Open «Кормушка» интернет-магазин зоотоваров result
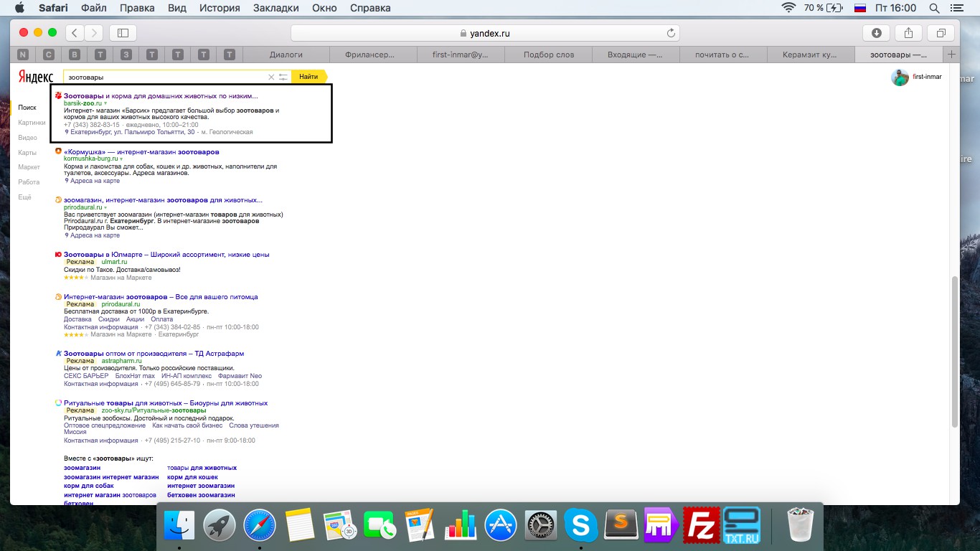 coord(141,152)
